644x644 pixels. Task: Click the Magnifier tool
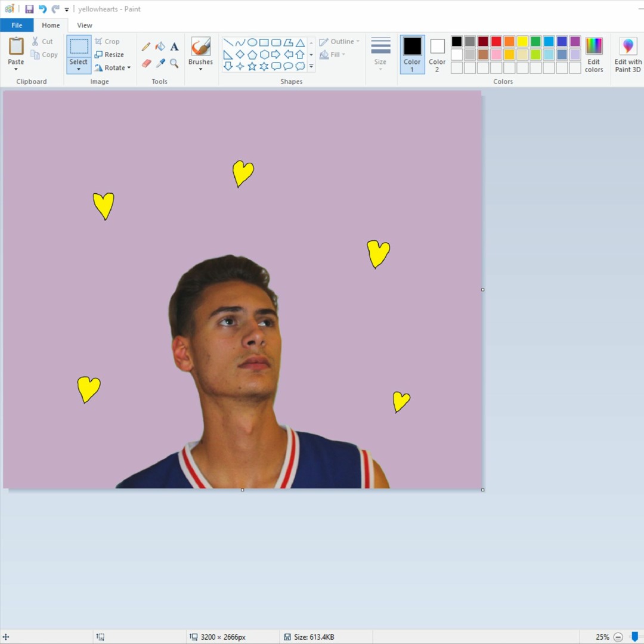[174, 63]
